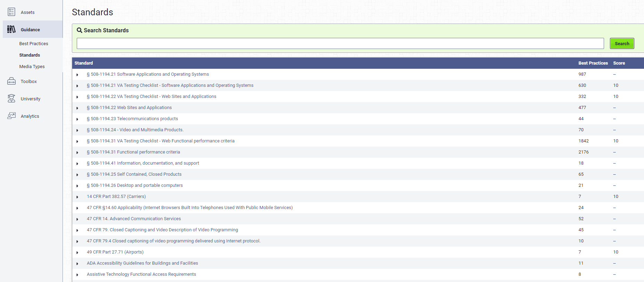The image size is (644, 282).
Task: Open Analytics section label
Action: click(x=30, y=116)
